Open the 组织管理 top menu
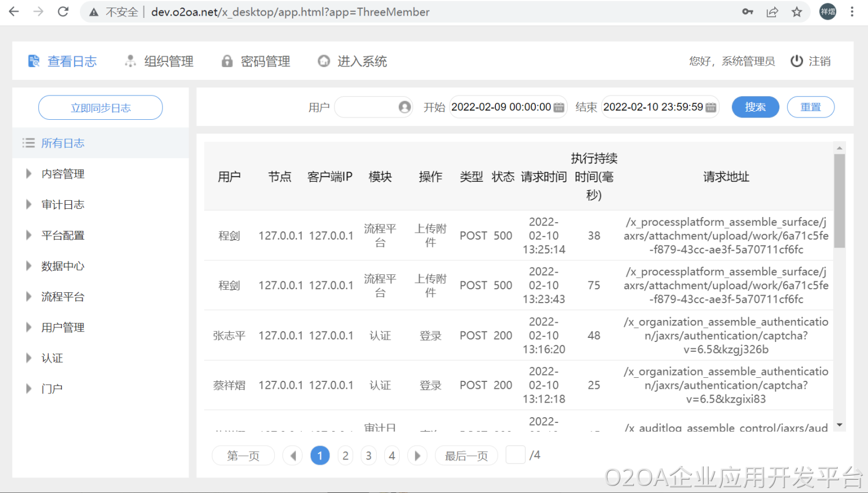This screenshot has width=868, height=493. (x=160, y=61)
